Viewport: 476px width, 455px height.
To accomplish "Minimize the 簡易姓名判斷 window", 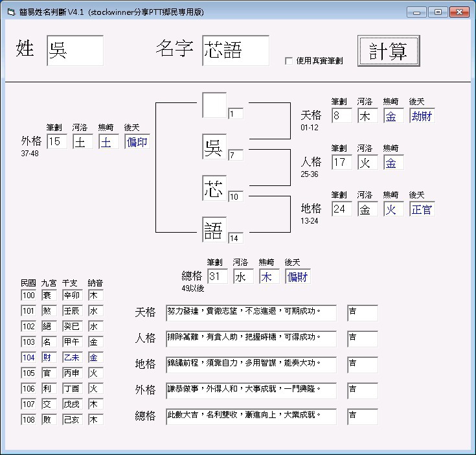I will click(x=417, y=12).
